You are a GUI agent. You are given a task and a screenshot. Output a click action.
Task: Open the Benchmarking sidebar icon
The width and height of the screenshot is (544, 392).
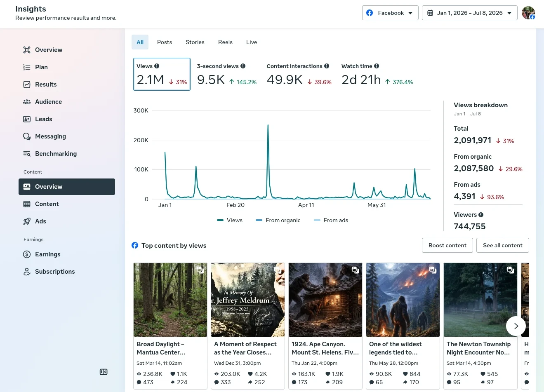click(27, 154)
